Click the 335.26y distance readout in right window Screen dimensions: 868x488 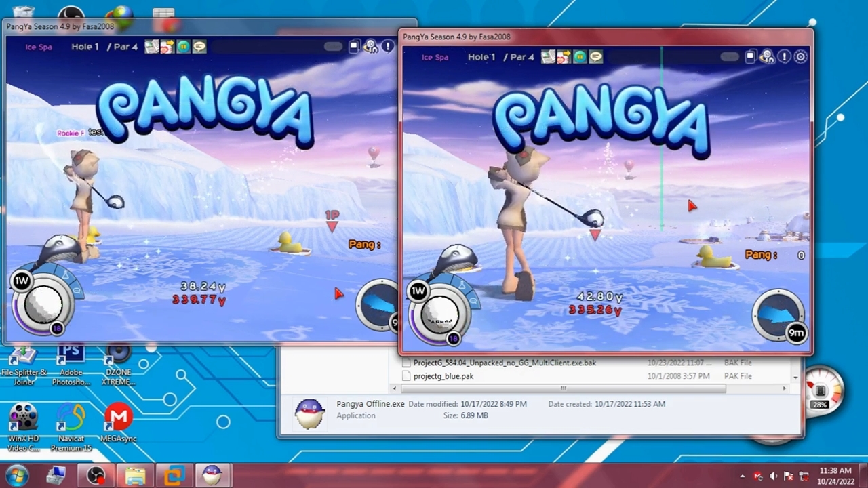point(595,310)
